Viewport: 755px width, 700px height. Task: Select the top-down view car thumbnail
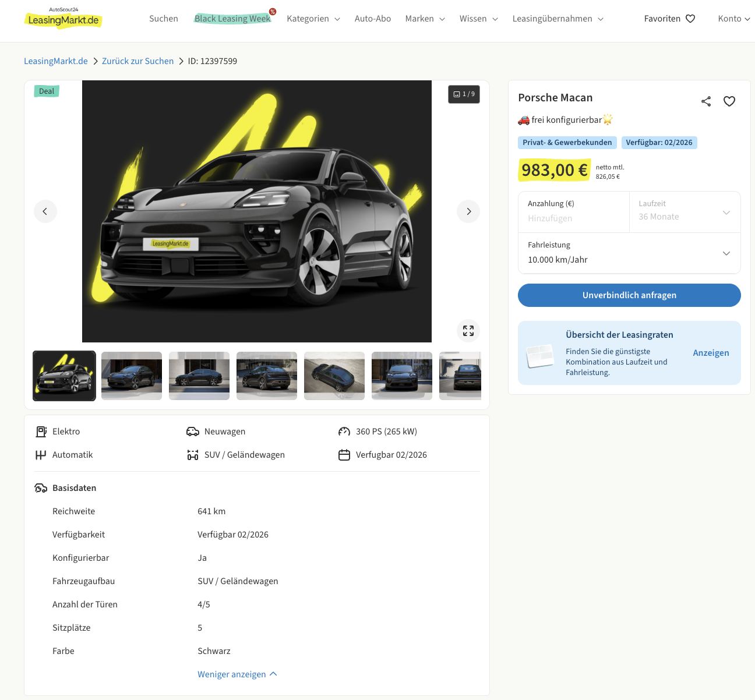click(x=334, y=376)
